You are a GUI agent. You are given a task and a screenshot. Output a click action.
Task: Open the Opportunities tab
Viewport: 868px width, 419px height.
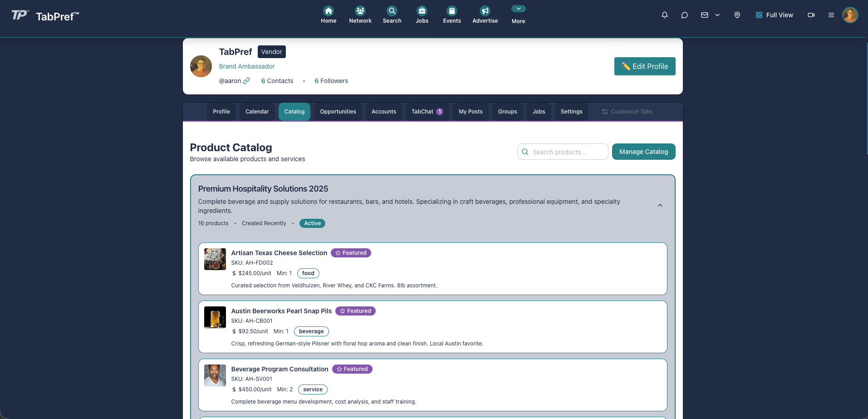(x=338, y=112)
